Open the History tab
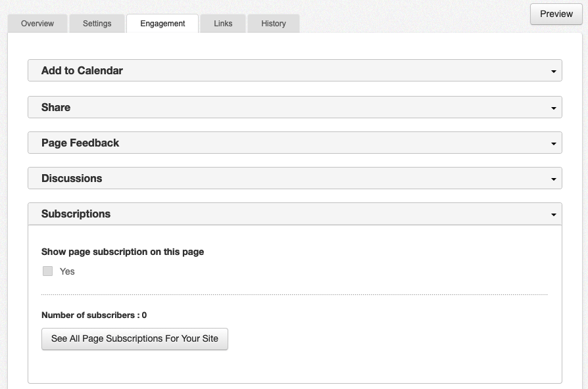 point(273,23)
